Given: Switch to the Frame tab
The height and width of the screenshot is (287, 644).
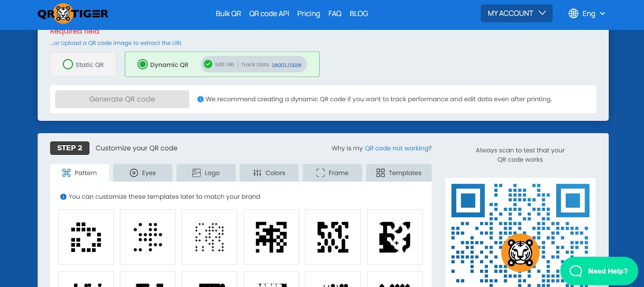Looking at the screenshot, I should [332, 173].
